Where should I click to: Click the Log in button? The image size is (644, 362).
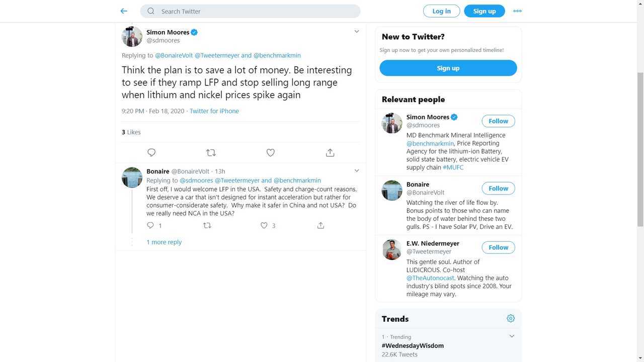[441, 11]
